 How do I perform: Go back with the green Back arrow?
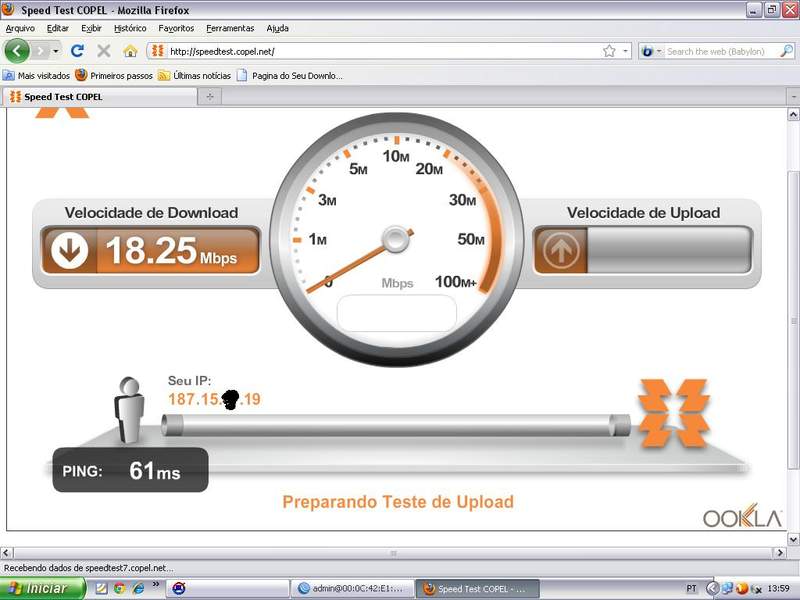(x=17, y=51)
